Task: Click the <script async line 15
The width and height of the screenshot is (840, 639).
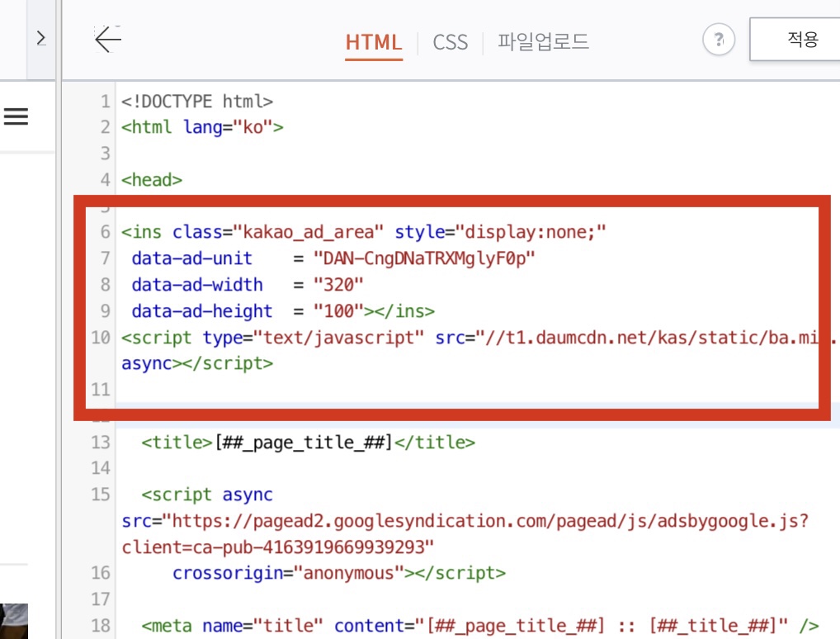Action: tap(207, 495)
